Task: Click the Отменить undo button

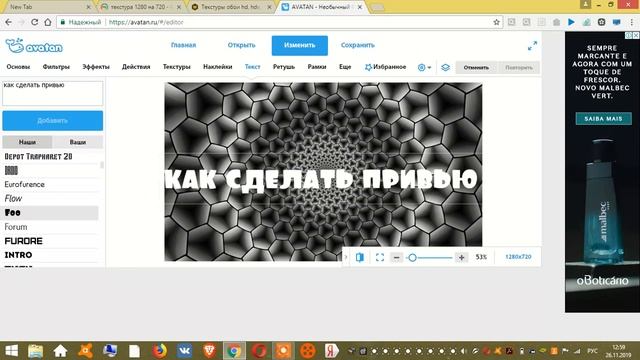Action: 476,67
